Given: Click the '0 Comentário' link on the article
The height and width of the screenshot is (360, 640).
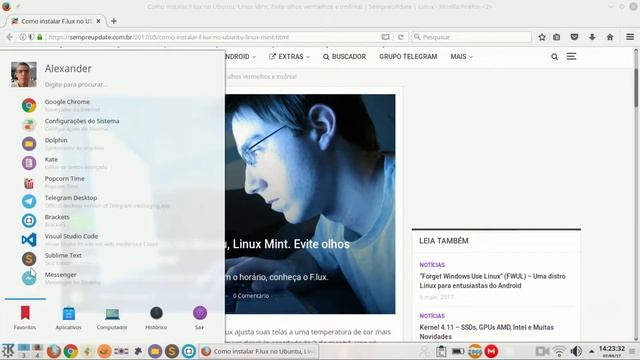Looking at the screenshot, I should [x=251, y=296].
